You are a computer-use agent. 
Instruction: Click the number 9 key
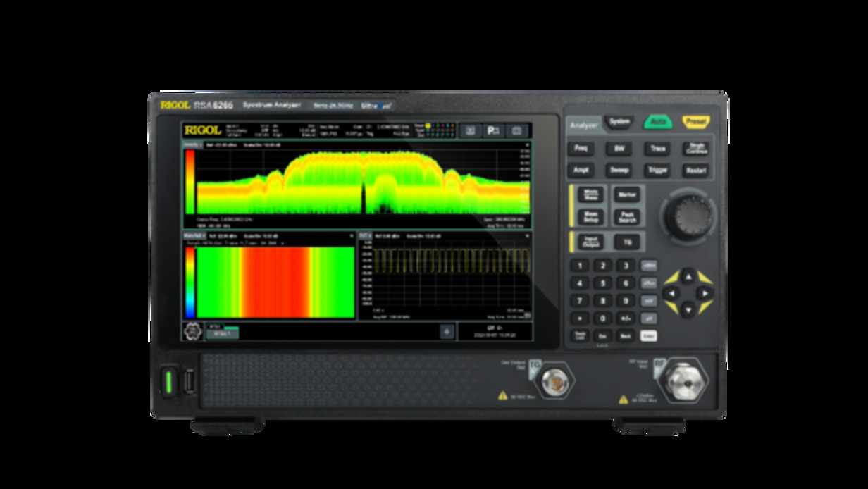(x=626, y=301)
